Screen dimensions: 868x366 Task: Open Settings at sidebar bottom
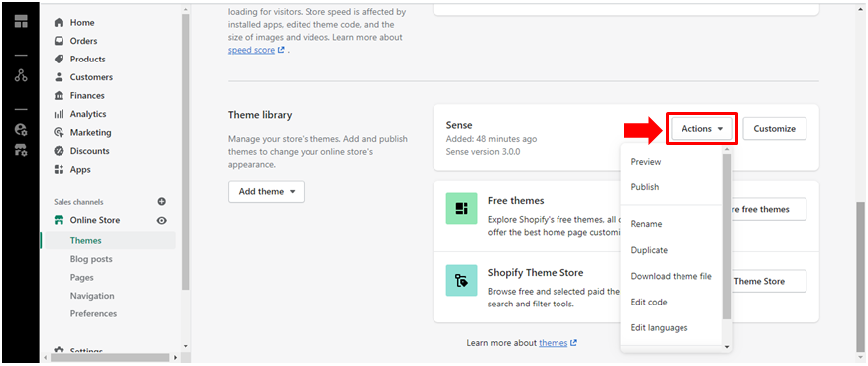point(86,351)
